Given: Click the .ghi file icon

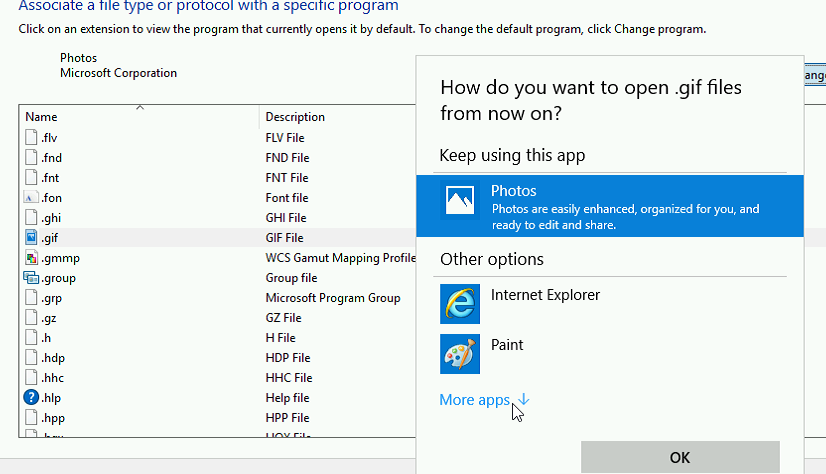Looking at the screenshot, I should (31, 218).
